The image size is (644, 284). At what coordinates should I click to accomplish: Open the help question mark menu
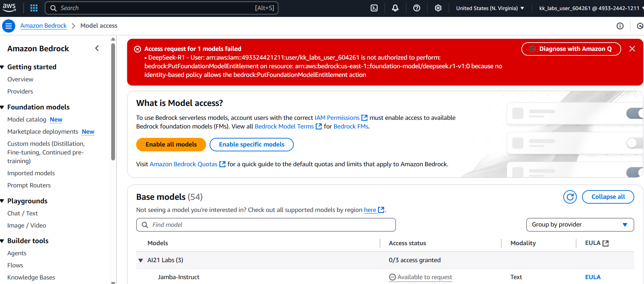click(417, 8)
